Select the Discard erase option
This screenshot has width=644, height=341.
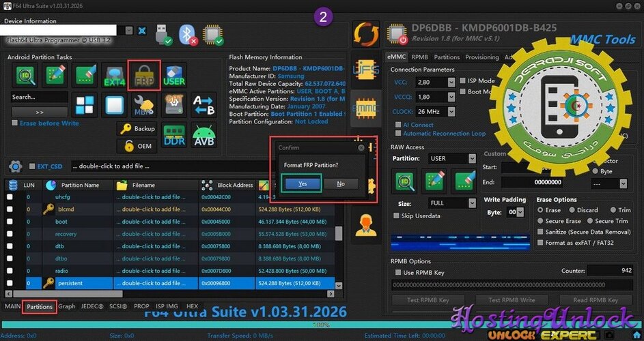(x=572, y=210)
